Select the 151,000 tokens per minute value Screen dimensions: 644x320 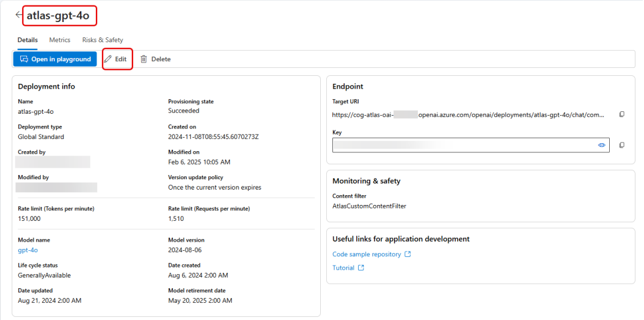[x=29, y=218]
